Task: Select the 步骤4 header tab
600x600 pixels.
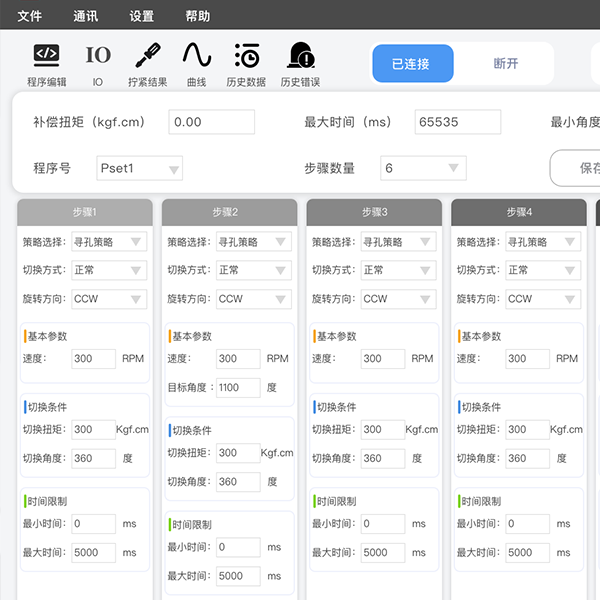Action: click(518, 212)
